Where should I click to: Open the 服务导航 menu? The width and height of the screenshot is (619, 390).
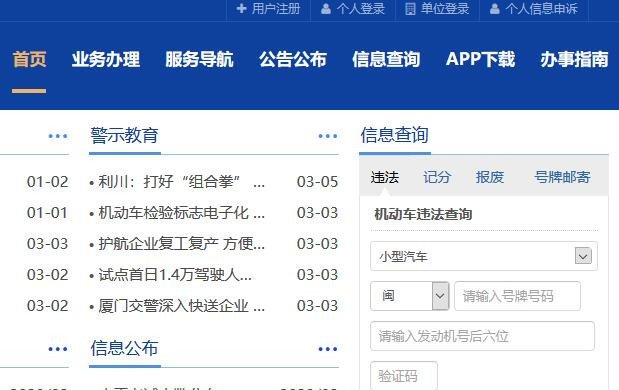[x=199, y=60]
